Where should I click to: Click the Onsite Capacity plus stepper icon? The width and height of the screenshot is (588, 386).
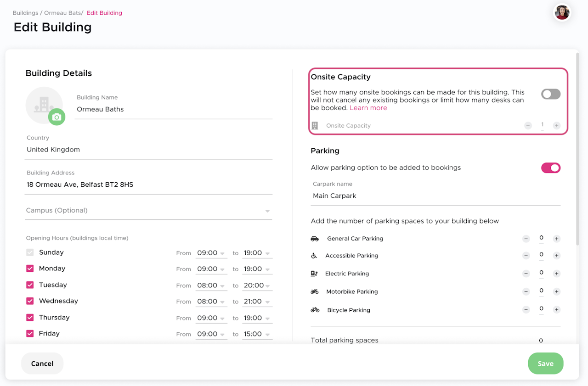[556, 125]
